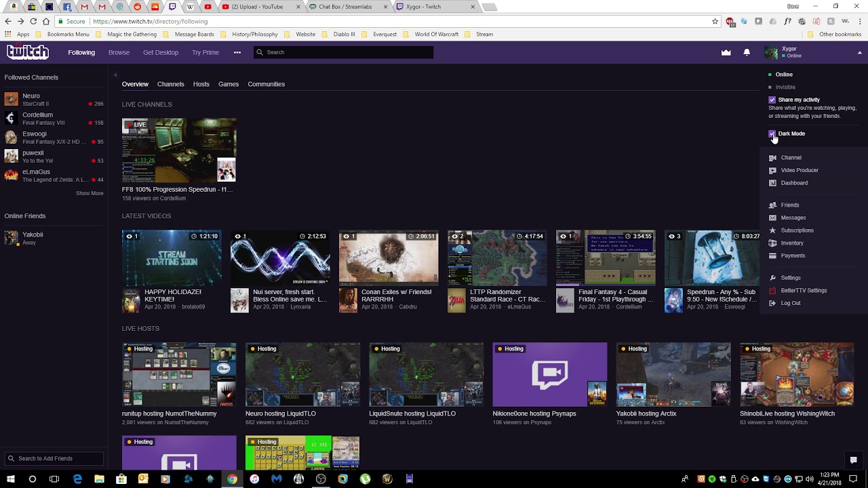Open Eswoogi followed channel
Viewport: 868px width, 488px height.
point(54,138)
